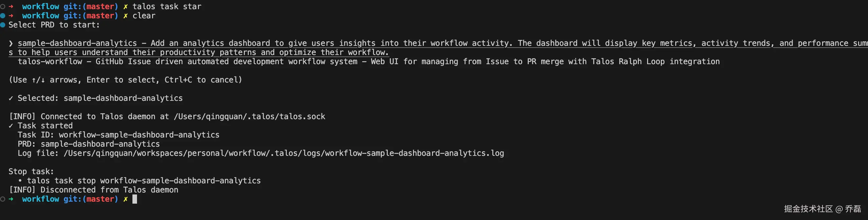Click the Task ID value workflow-sample-dashboard-analytics

tap(139, 135)
